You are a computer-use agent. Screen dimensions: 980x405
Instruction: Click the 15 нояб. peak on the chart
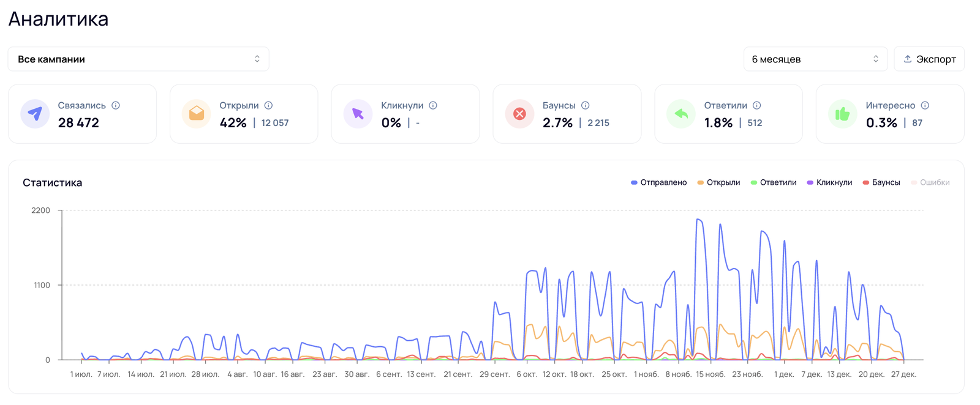pos(699,220)
